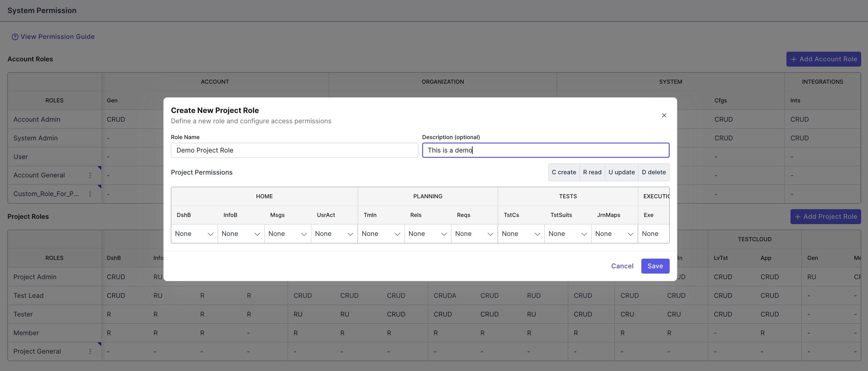Cancel creating the project role
868x371 pixels.
pos(622,266)
